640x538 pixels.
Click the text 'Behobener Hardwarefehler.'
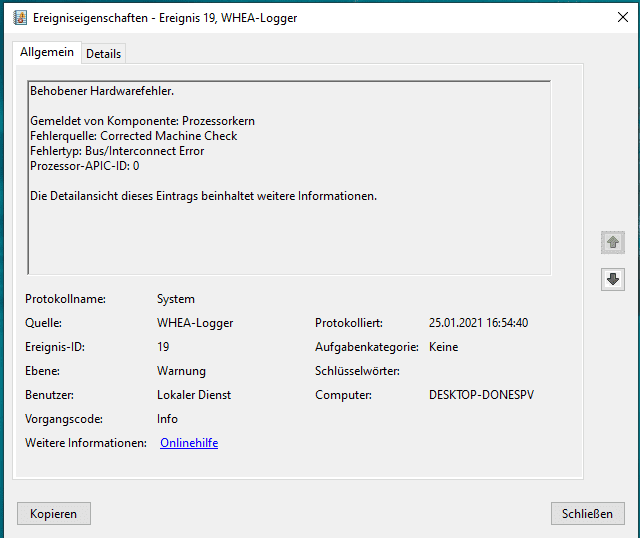tap(102, 91)
